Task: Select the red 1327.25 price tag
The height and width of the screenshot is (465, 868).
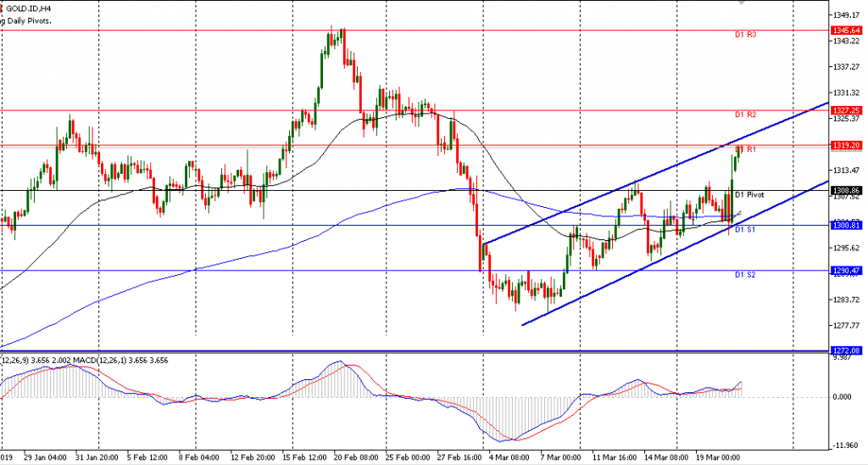Action: 847,110
